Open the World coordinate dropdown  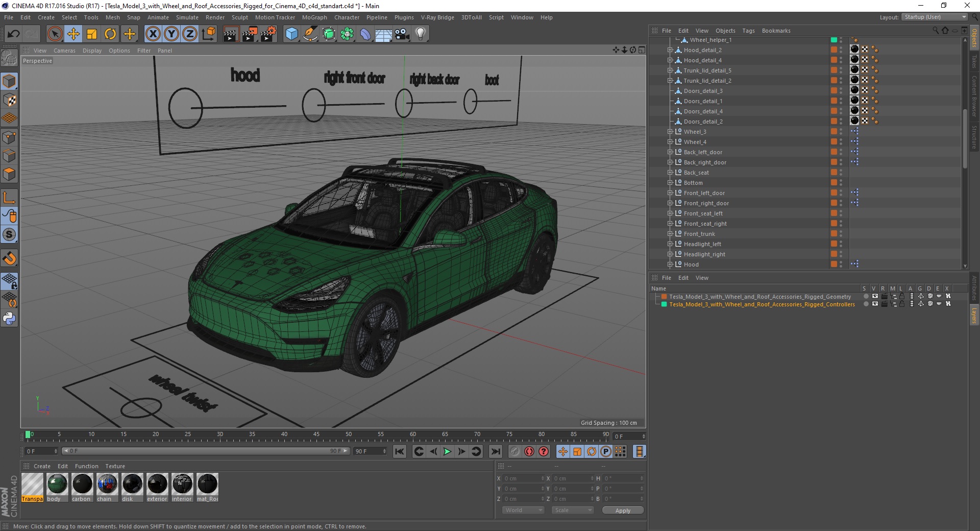(523, 510)
